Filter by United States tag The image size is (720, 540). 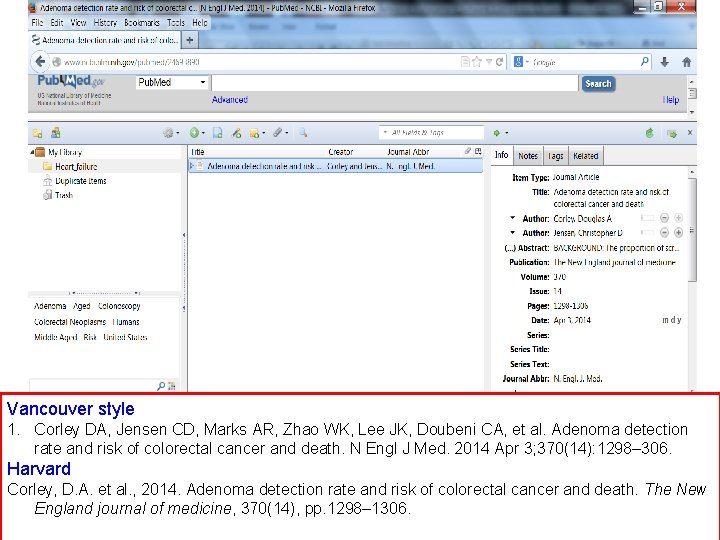click(125, 337)
